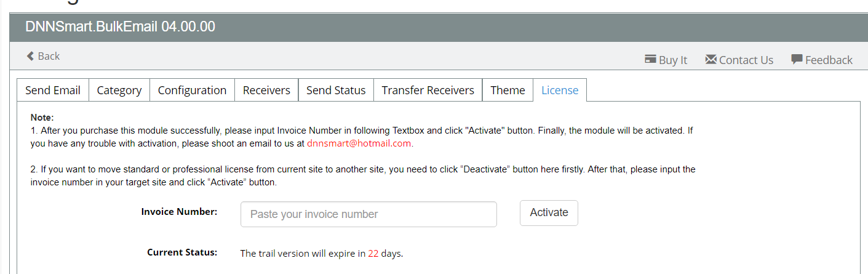The height and width of the screenshot is (274, 868).
Task: Open the Transfer Receivers tab
Action: 428,90
